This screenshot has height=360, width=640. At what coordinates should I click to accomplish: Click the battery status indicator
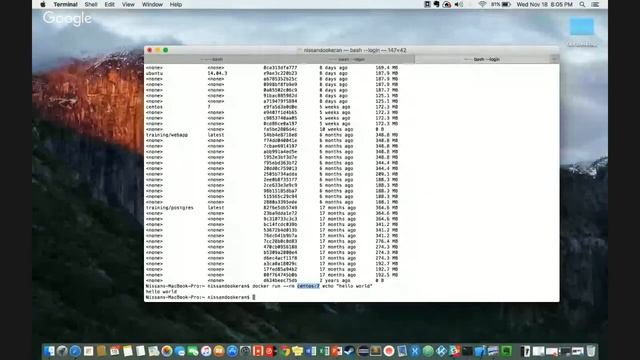point(501,4)
